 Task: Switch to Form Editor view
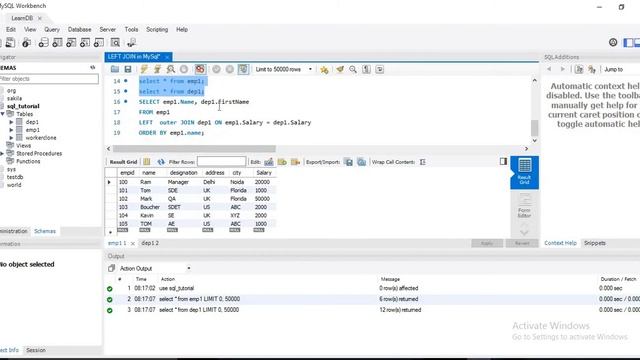(x=524, y=206)
